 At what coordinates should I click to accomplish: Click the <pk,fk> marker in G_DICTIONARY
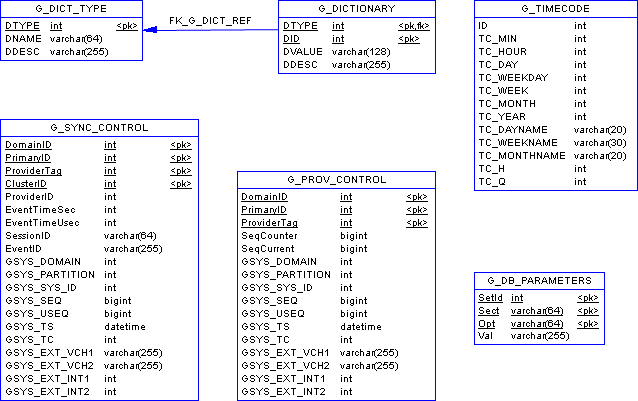[x=414, y=26]
